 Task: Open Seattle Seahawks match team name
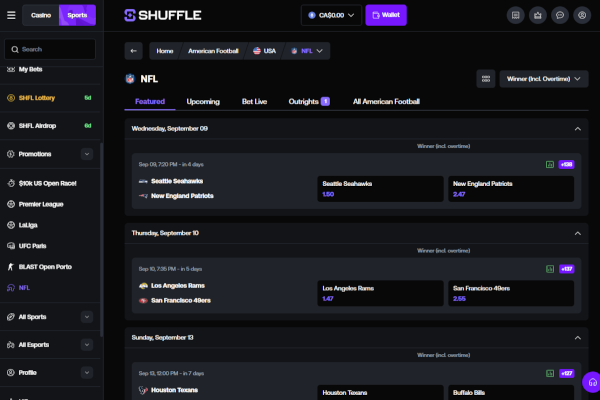[x=177, y=181]
